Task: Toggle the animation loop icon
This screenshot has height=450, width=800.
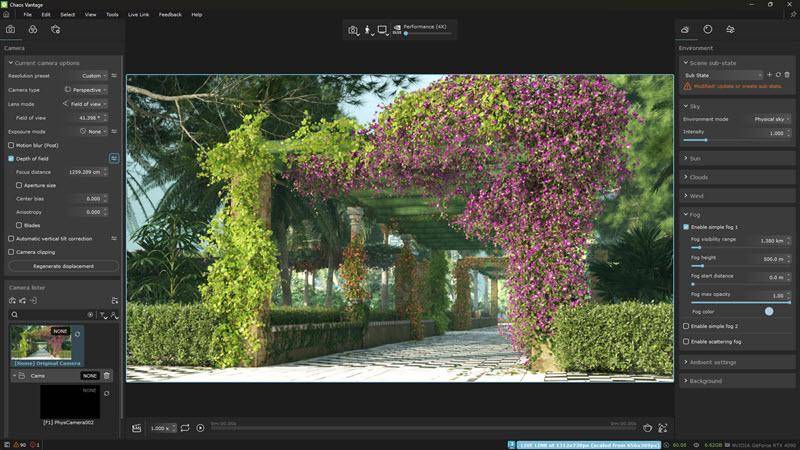Action: (185, 428)
